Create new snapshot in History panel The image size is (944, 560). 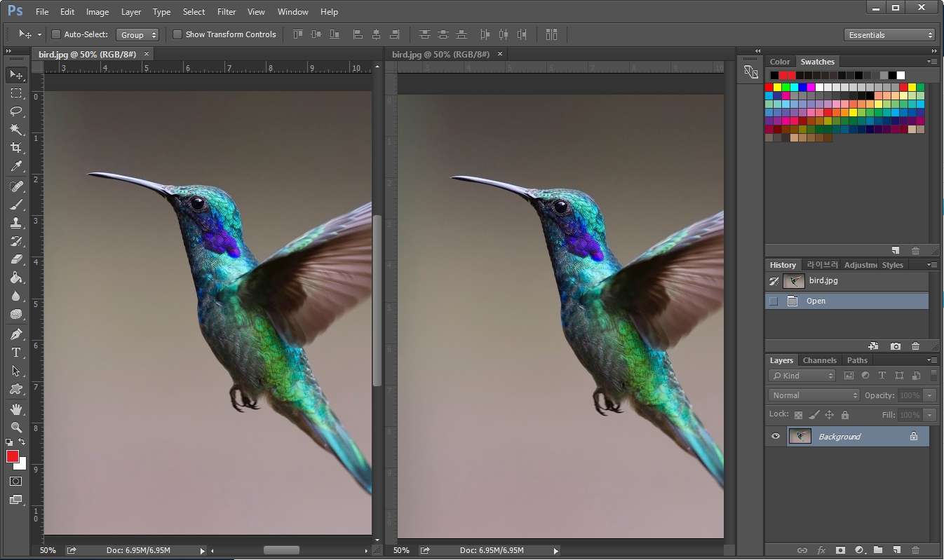click(x=896, y=346)
